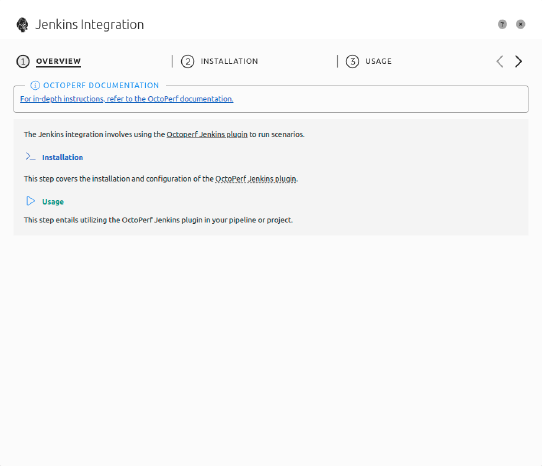Click the OCTOPERF DOCUMENTATION section title

(101, 85)
